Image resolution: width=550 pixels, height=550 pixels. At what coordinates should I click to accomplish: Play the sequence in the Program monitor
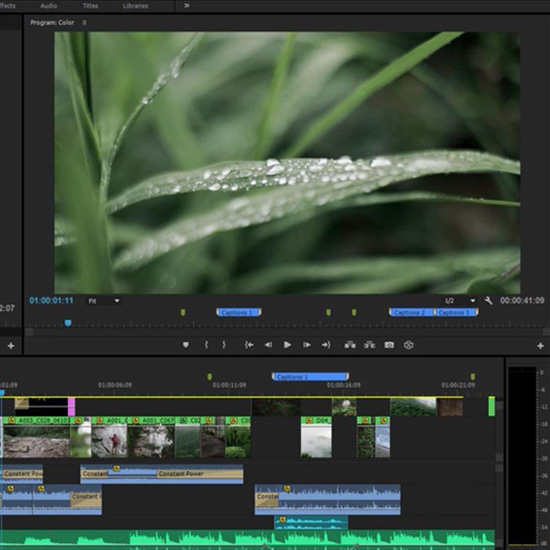tap(287, 345)
